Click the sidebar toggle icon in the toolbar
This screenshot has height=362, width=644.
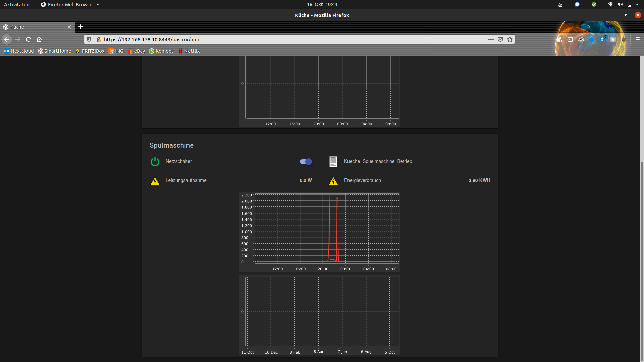pos(570,39)
